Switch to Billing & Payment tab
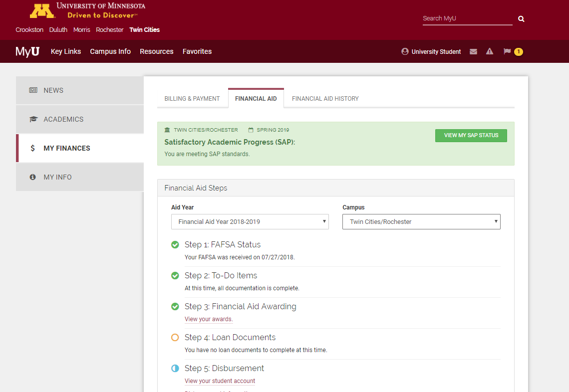The height and width of the screenshot is (392, 569). (192, 99)
